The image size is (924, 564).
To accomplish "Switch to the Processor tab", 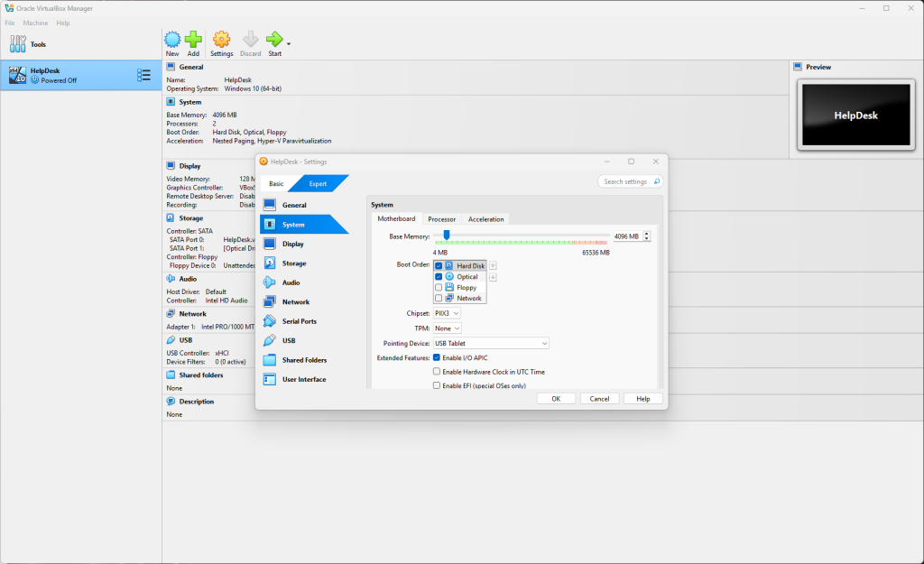I will 441,219.
